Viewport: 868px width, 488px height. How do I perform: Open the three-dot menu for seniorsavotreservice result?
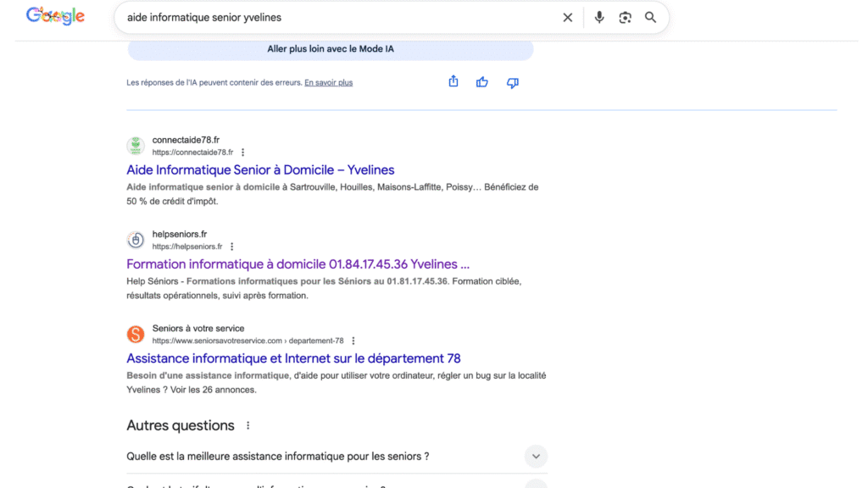[353, 341]
